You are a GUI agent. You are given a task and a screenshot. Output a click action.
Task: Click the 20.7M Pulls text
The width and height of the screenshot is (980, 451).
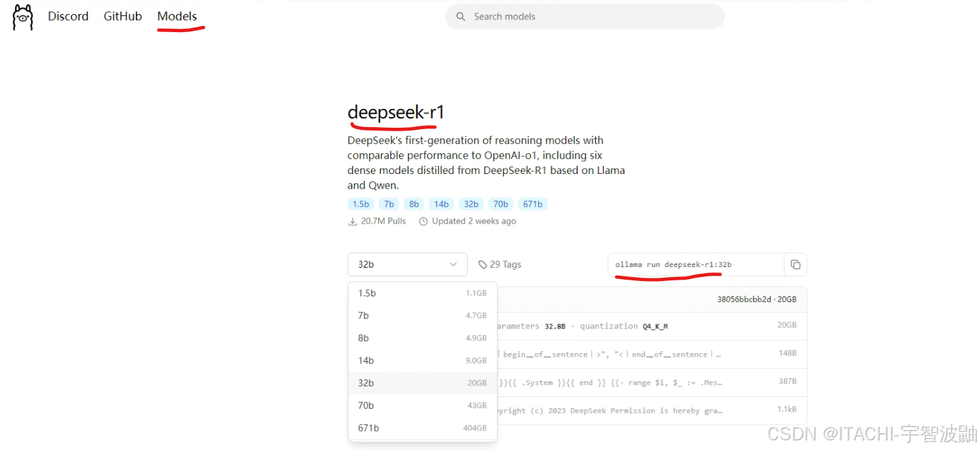[384, 221]
